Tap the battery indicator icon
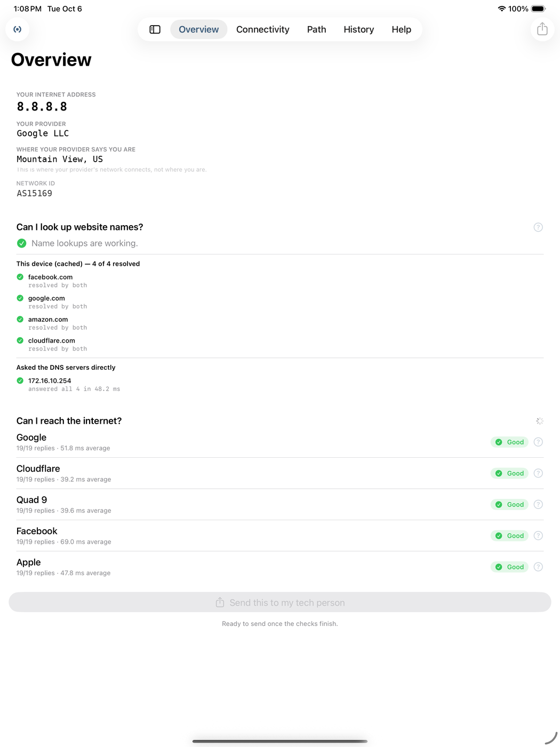The height and width of the screenshot is (747, 560). 538,9
